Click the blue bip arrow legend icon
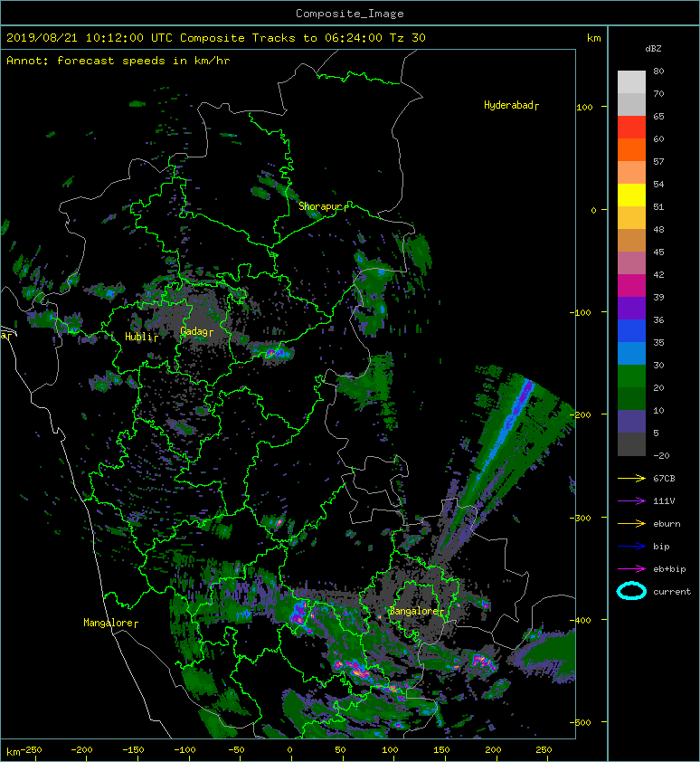Viewport: 700px width, 762px height. [631, 547]
